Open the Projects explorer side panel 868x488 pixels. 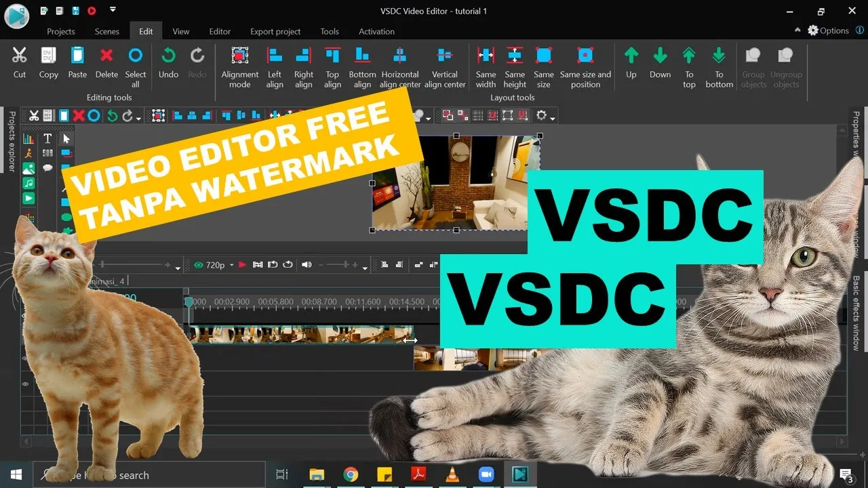tap(12, 142)
